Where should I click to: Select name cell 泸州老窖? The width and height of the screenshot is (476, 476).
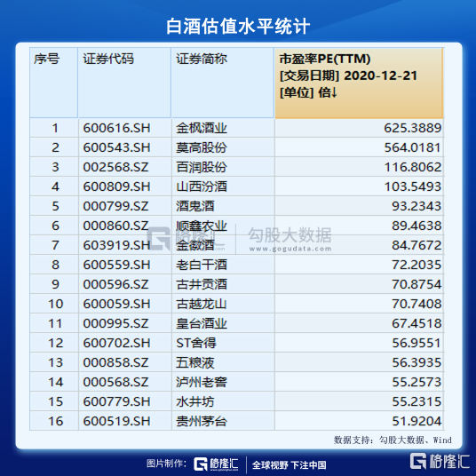223,382
